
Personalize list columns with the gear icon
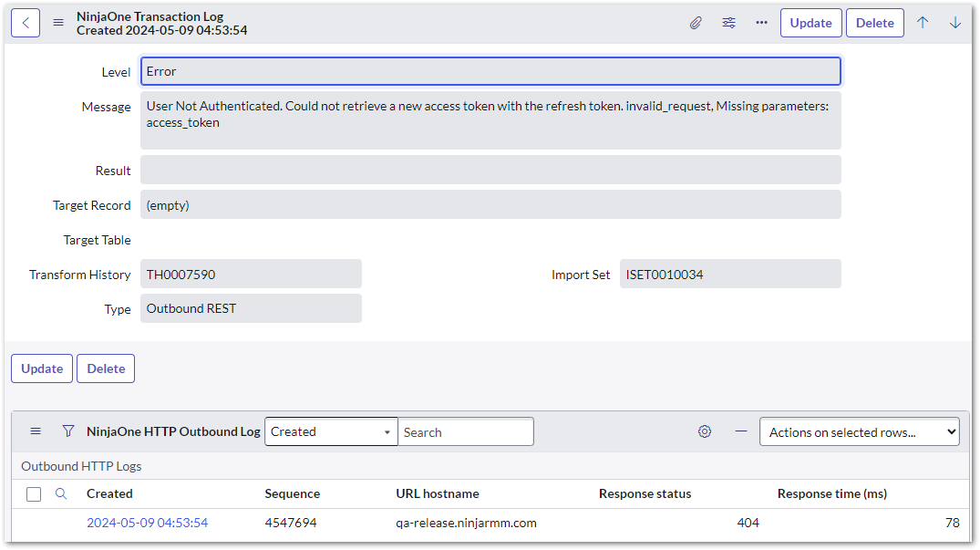(x=704, y=431)
